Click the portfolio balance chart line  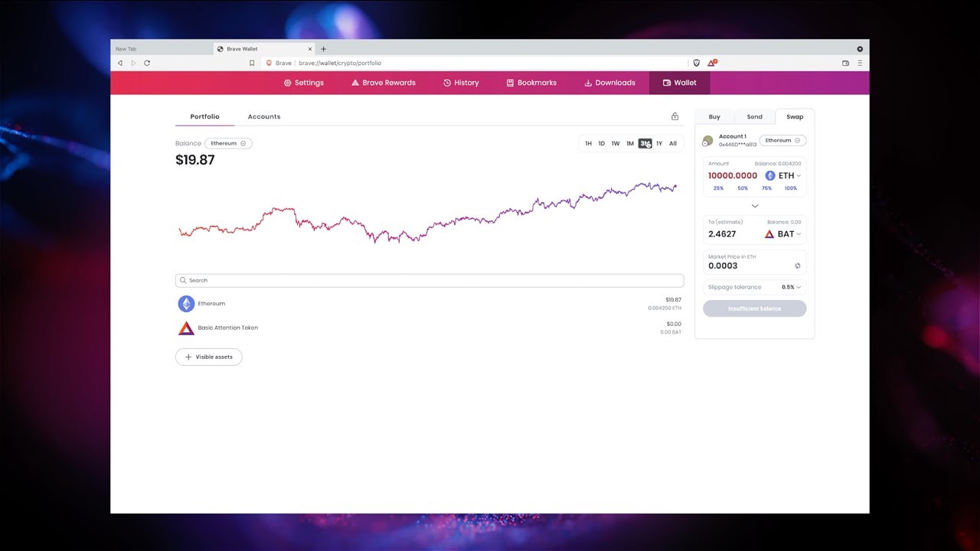(428, 213)
